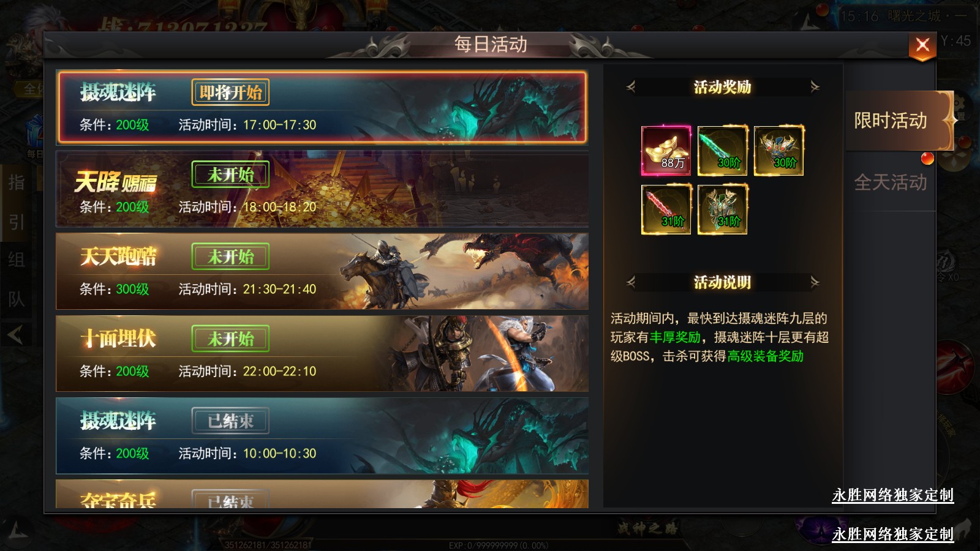Open the armor 31阶 reward icon
The height and width of the screenshot is (551, 980).
(x=722, y=209)
